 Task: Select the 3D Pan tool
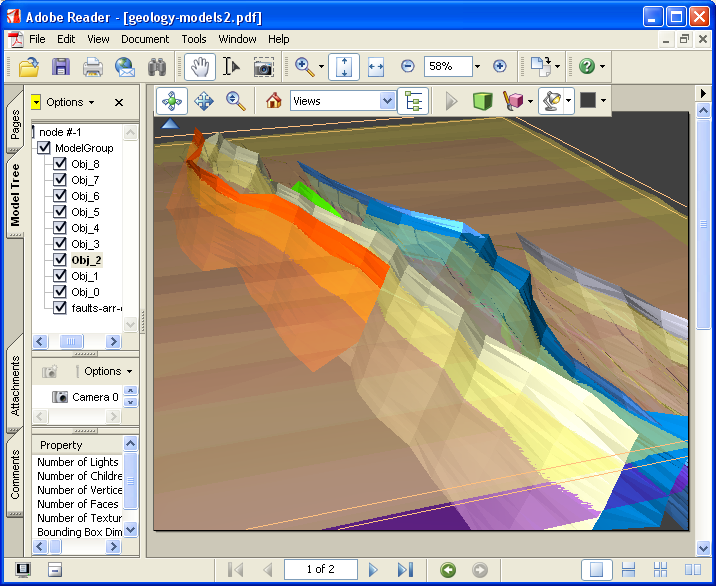(x=204, y=101)
